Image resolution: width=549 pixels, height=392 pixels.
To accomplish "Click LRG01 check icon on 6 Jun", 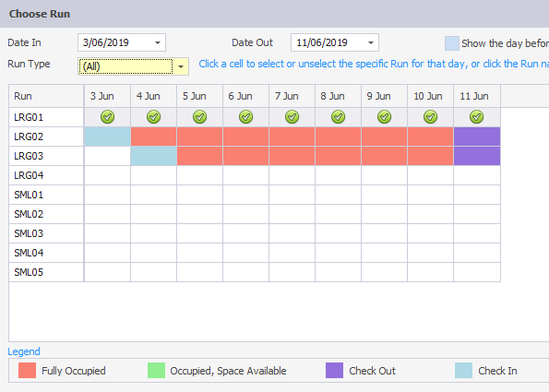I will (x=245, y=117).
